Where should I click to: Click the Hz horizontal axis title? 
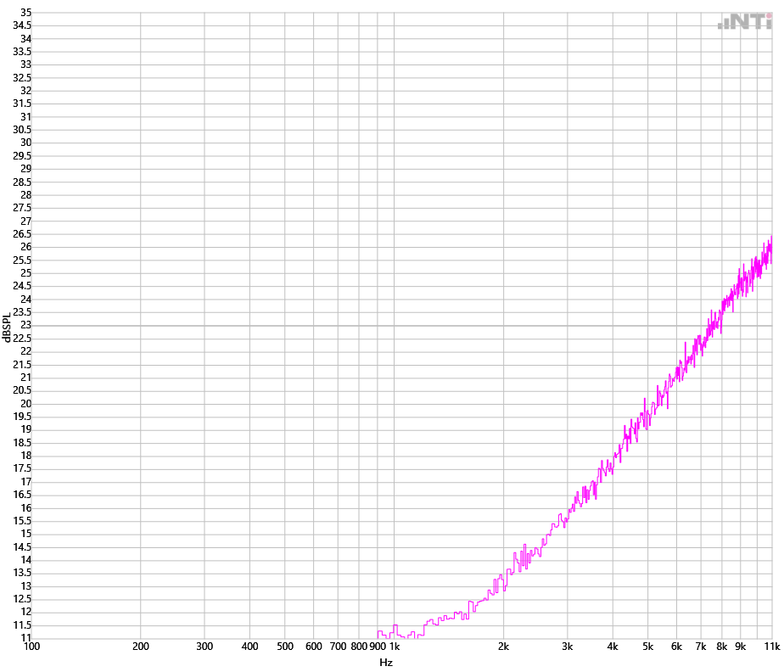386,663
